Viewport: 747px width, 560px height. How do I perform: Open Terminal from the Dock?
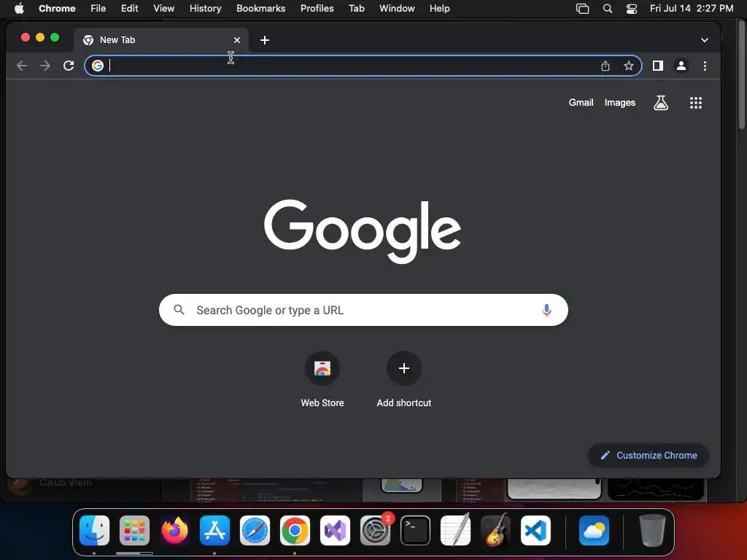pyautogui.click(x=415, y=531)
